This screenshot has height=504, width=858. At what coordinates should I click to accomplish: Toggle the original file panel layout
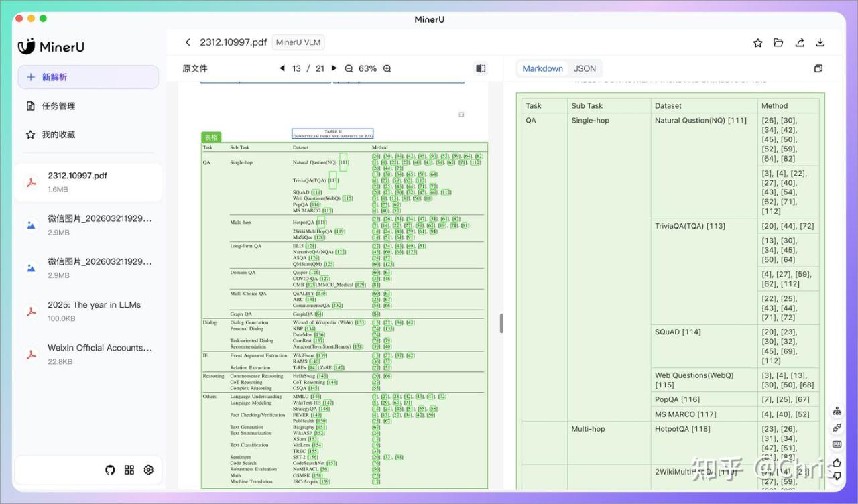click(481, 68)
